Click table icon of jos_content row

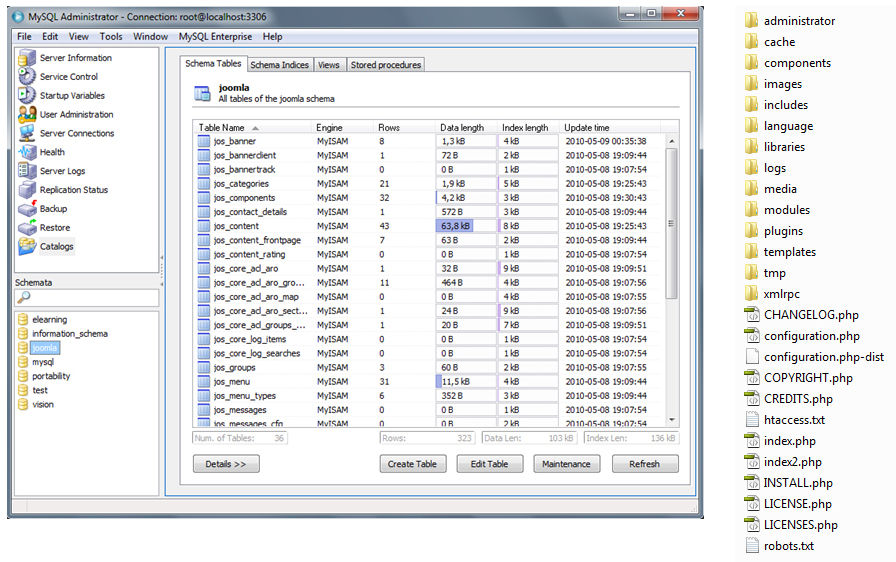(203, 226)
